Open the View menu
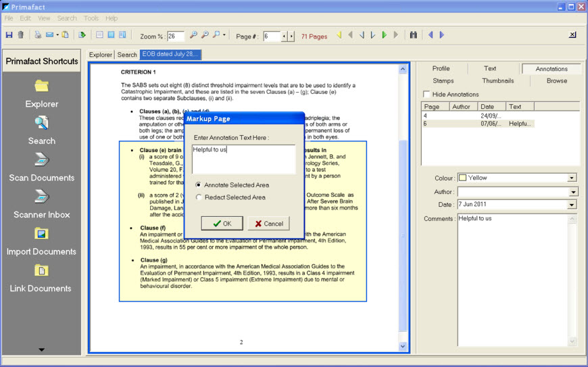Screen dimensions: 588x367 [44, 18]
